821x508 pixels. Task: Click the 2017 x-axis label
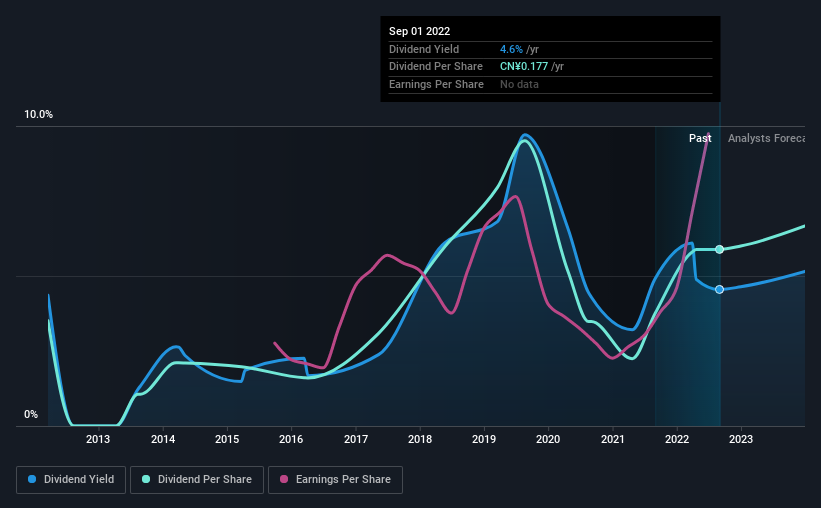pos(356,439)
